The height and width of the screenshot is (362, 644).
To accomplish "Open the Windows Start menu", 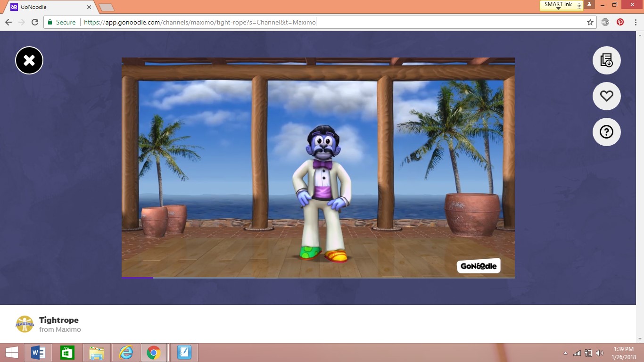I will tap(11, 353).
